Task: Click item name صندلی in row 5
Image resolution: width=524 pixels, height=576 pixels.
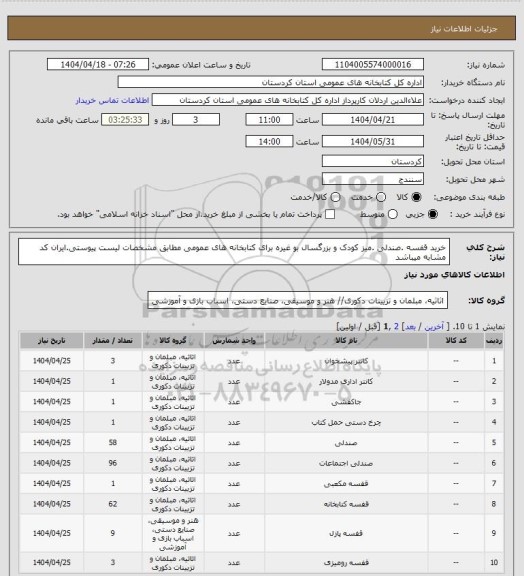Action: [x=346, y=443]
